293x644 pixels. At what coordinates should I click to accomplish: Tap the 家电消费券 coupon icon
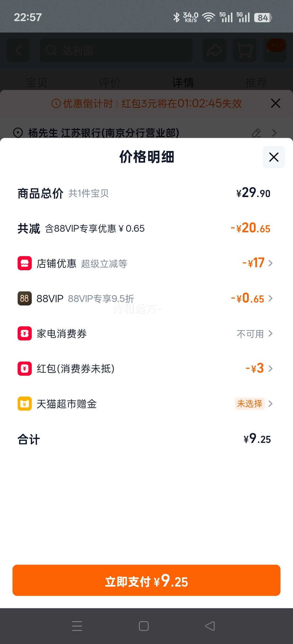(25, 333)
